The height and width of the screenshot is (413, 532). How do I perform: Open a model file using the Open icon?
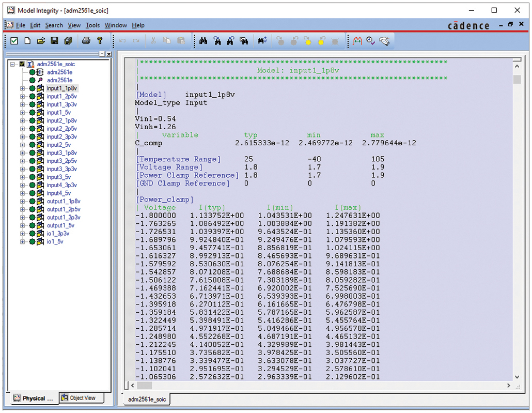pos(40,40)
